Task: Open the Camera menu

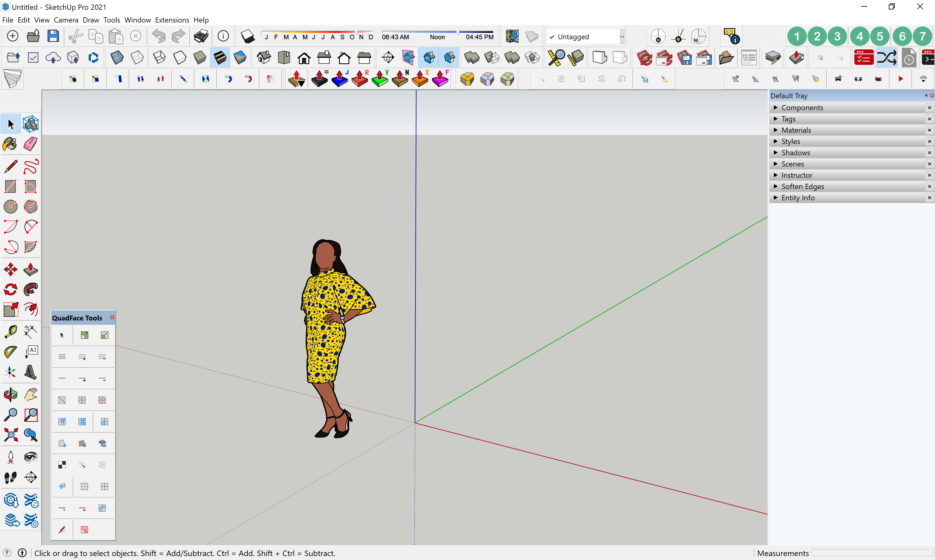Action: (66, 20)
